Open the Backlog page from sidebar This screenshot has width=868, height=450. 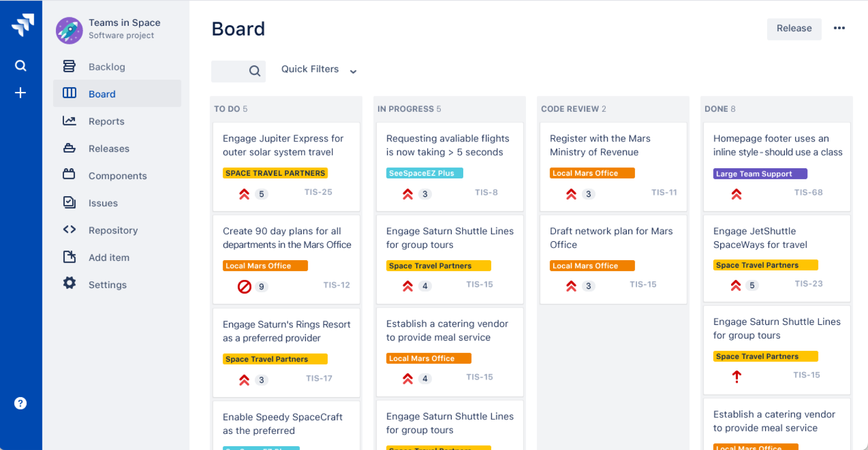(x=107, y=67)
